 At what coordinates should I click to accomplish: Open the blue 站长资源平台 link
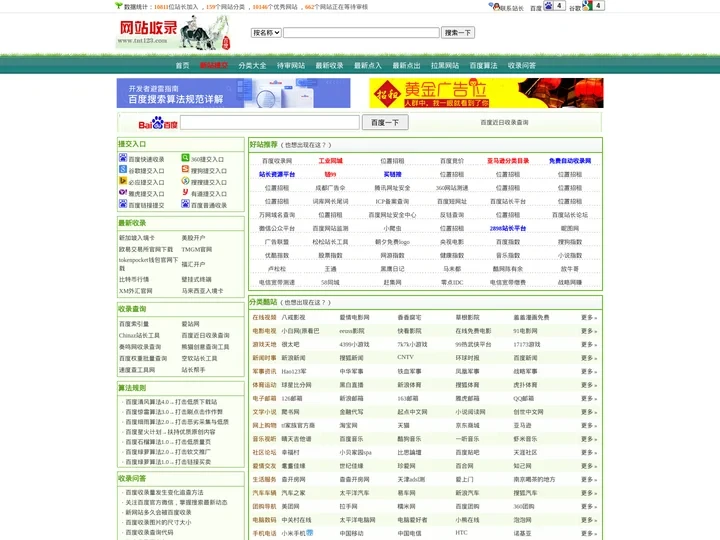point(277,174)
